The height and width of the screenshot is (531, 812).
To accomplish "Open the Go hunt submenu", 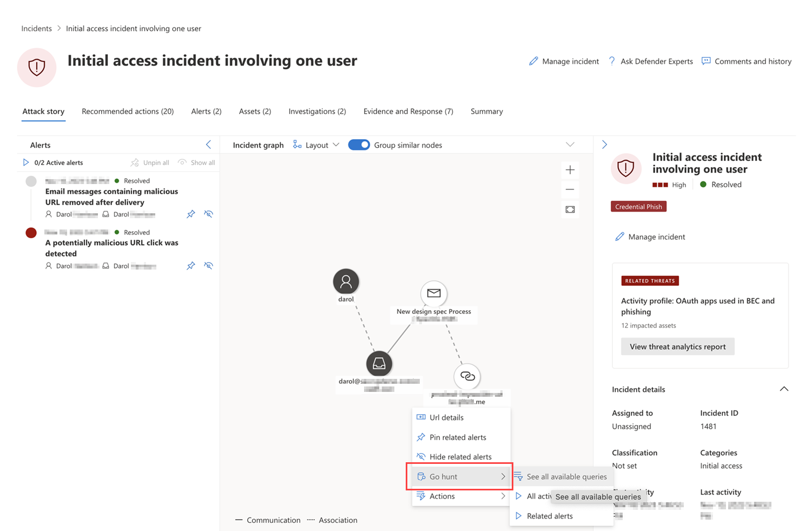I will click(460, 476).
